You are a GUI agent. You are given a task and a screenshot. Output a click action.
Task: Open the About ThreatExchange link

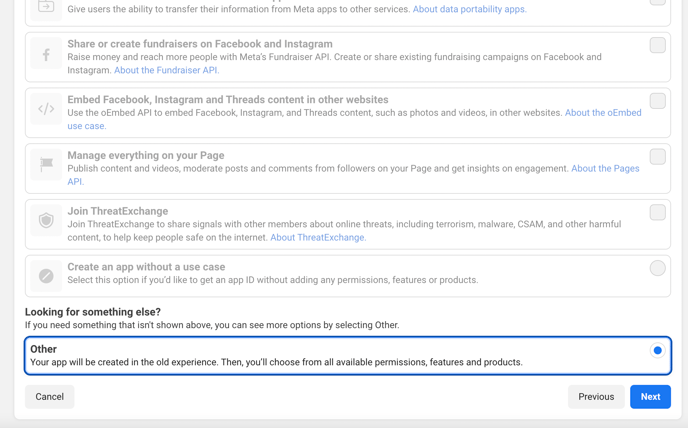(318, 237)
